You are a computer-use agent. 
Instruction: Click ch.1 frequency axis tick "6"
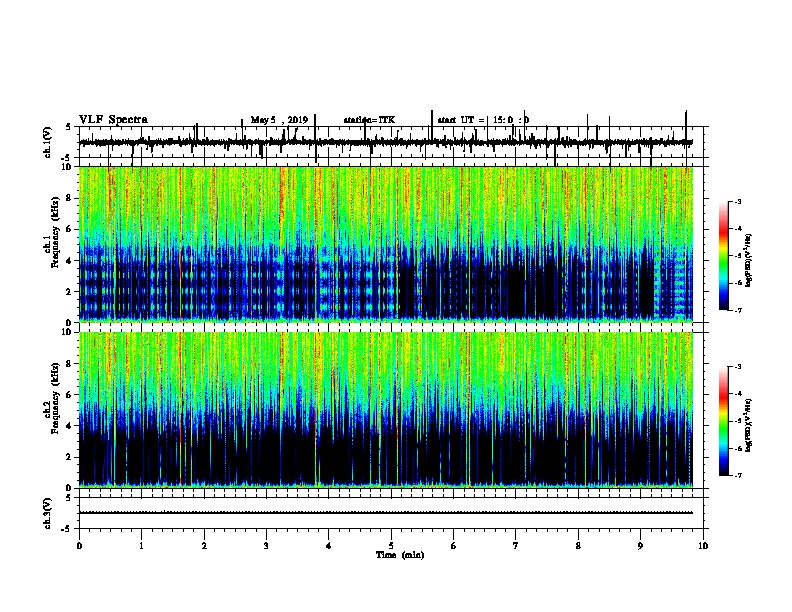tap(70, 229)
